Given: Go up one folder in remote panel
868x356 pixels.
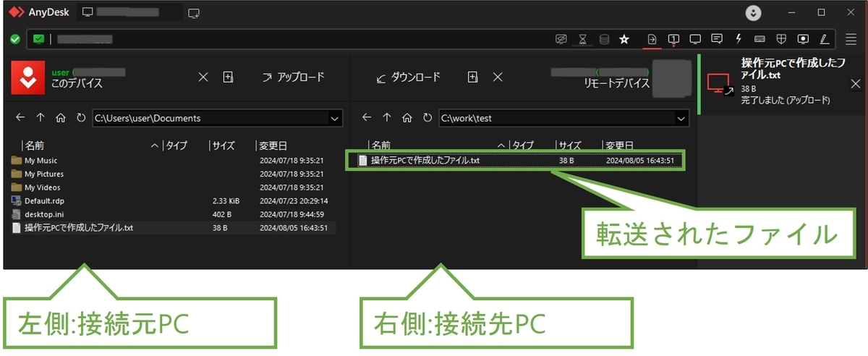Looking at the screenshot, I should (x=387, y=117).
